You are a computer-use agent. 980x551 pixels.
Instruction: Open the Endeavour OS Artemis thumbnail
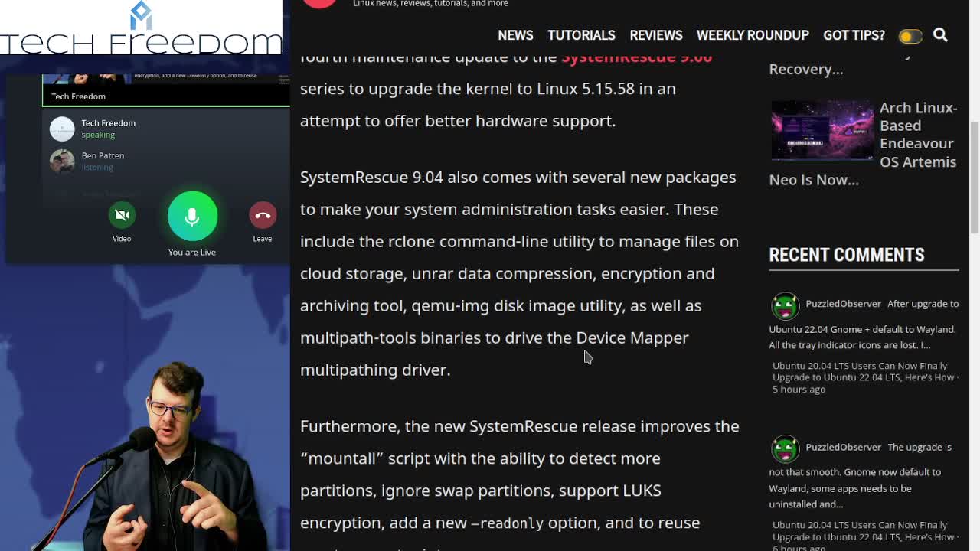(x=822, y=131)
